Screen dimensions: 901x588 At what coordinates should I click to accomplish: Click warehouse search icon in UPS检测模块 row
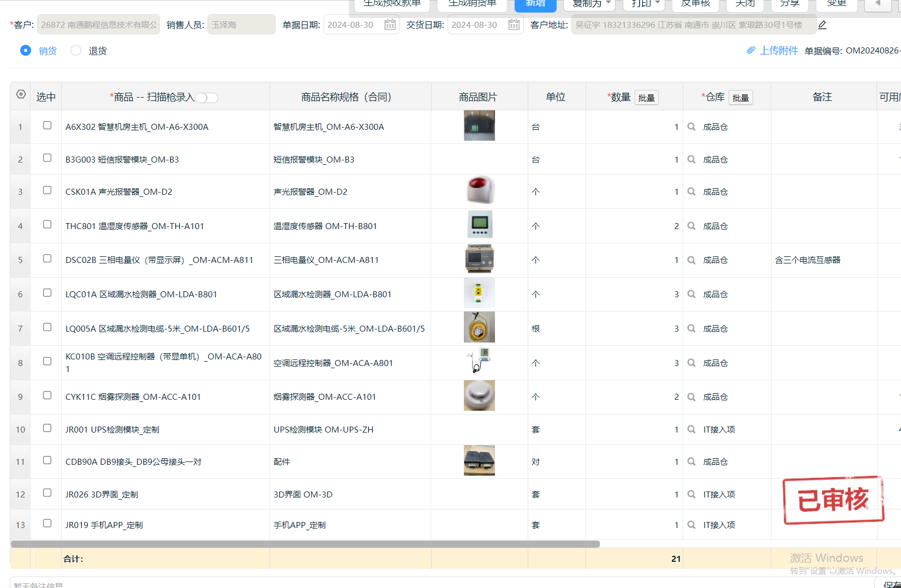pyautogui.click(x=691, y=429)
